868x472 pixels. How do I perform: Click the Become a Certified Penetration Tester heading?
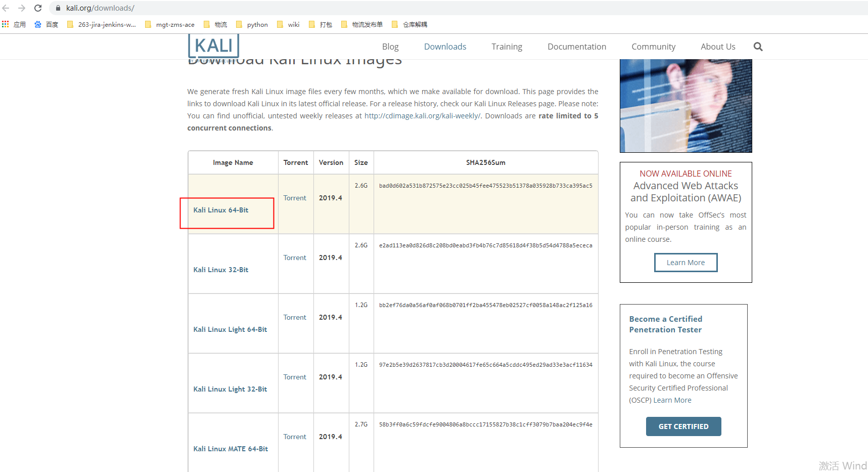click(x=665, y=324)
